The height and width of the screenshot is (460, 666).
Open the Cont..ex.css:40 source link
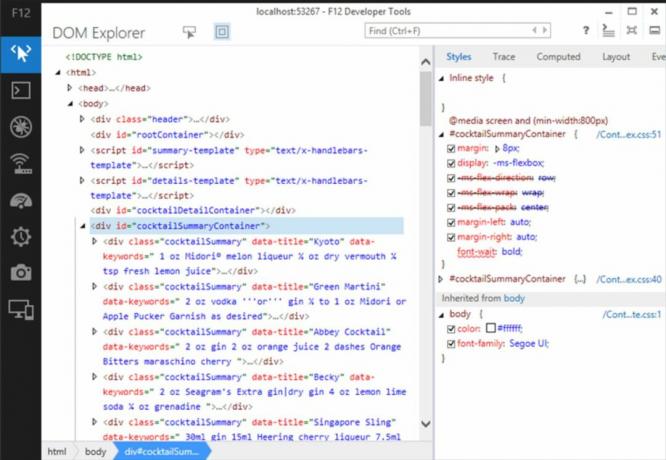[x=629, y=279]
